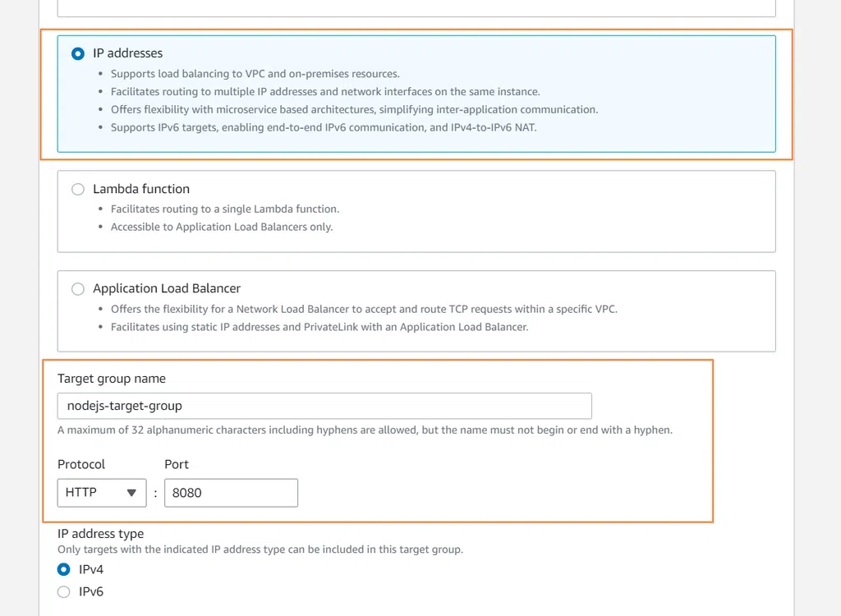The height and width of the screenshot is (616, 841).
Task: Click 'Offers the flexibility for a Network' text
Action: pos(364,309)
